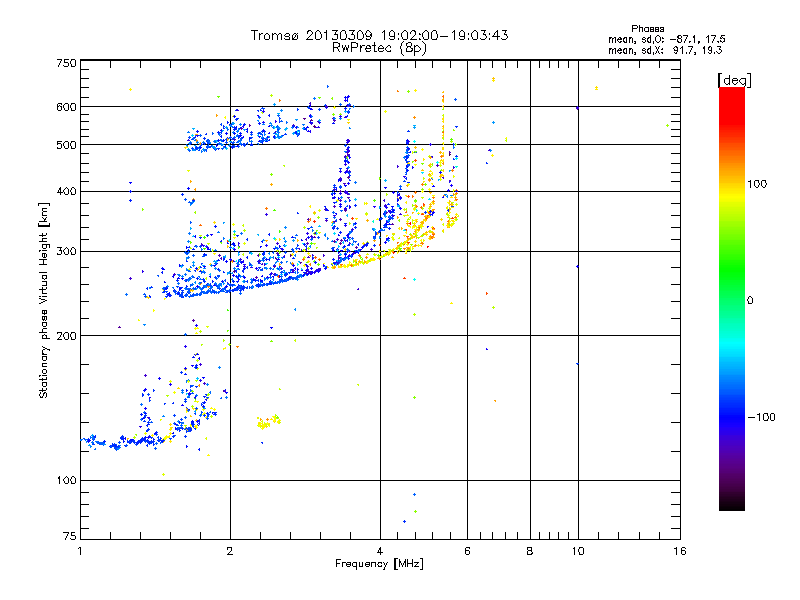Image resolution: width=800 pixels, height=600 pixels.
Task: Click the y-axis tick label '750'
Action: click(x=66, y=63)
